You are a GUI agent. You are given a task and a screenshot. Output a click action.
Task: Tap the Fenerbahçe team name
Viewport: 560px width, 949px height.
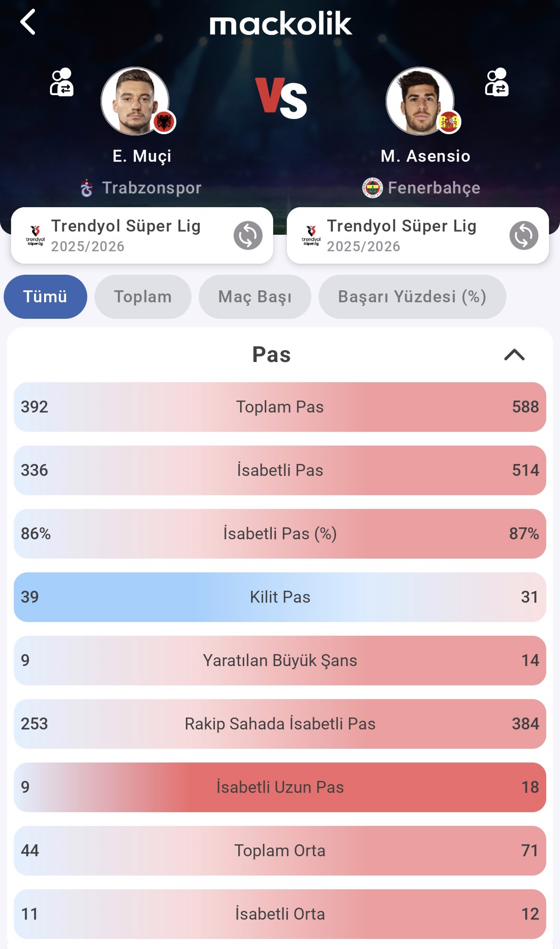coord(434,188)
